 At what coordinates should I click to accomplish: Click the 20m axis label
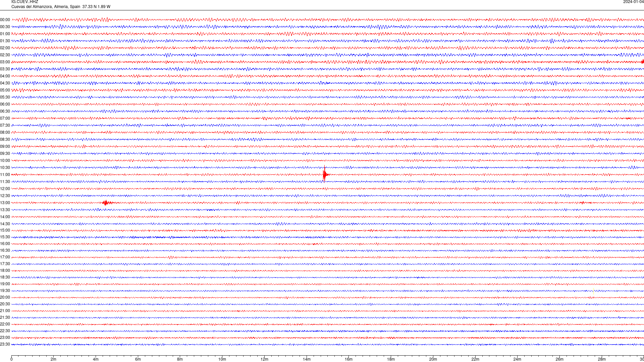tap(433, 359)
